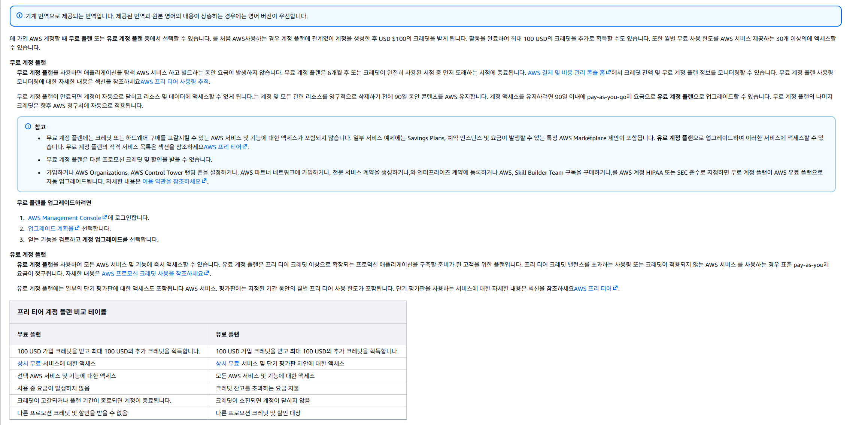The width and height of the screenshot is (868, 425).
Task: Open the AWS 프로모션 크레딧 사용을 참조하세요 link
Action: [x=152, y=274]
